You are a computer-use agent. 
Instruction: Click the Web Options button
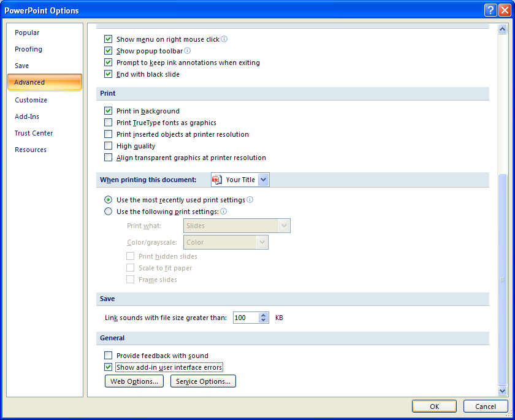[134, 381]
